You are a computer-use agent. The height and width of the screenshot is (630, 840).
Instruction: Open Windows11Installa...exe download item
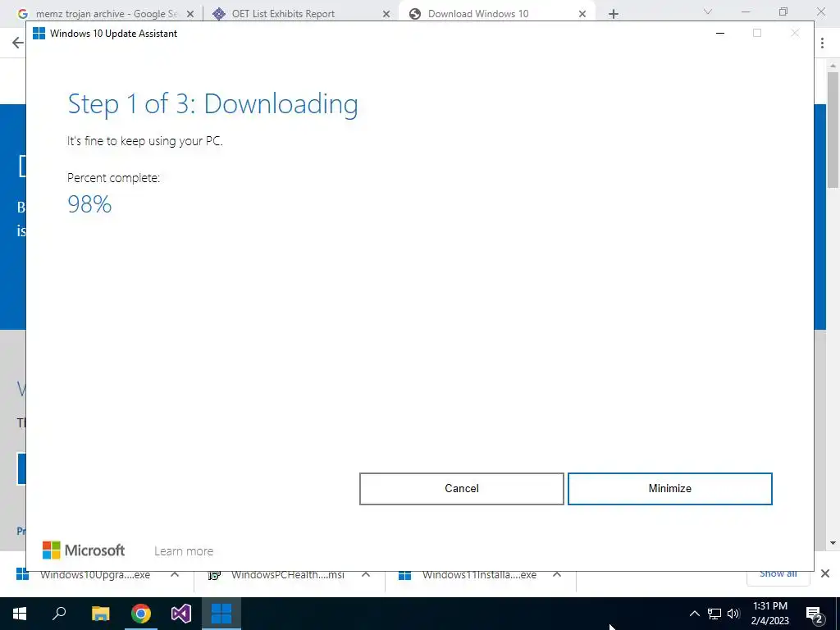[479, 575]
